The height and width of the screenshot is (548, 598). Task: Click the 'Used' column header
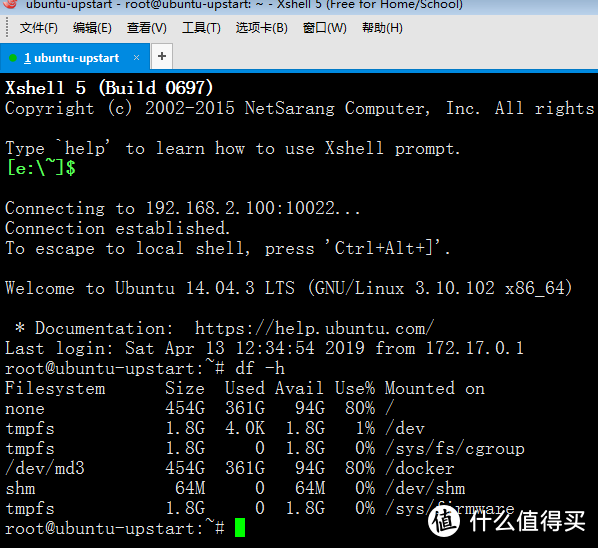pos(245,389)
